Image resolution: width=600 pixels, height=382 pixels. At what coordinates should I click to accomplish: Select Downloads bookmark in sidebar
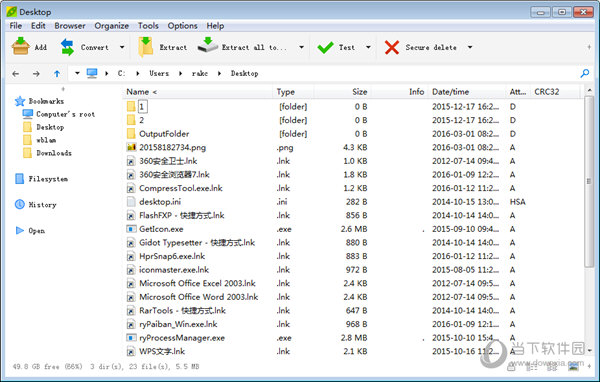[x=54, y=153]
